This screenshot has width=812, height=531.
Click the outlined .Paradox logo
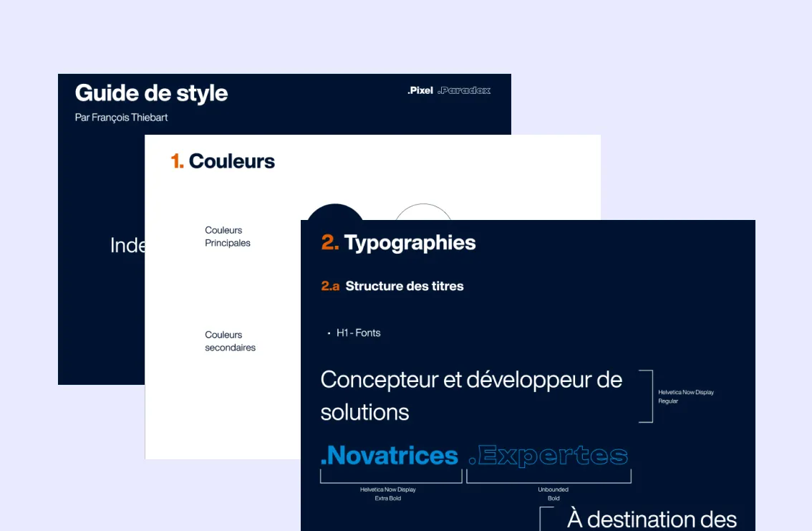tap(464, 90)
